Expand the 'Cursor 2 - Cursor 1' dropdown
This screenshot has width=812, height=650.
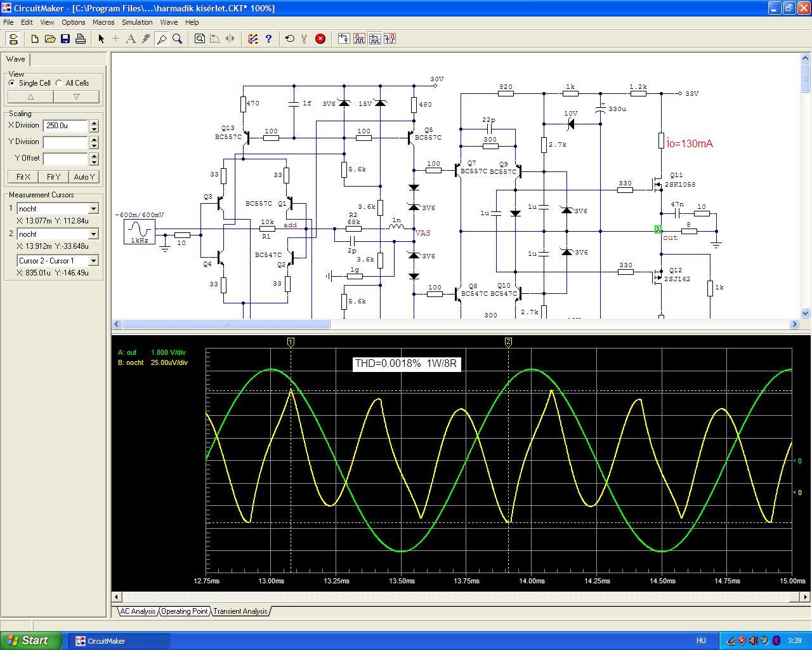pos(93,261)
